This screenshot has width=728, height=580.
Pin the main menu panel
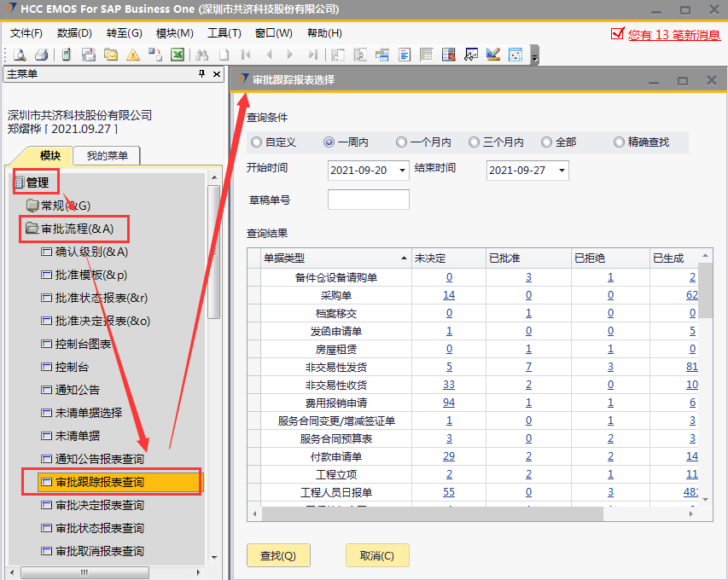(202, 74)
